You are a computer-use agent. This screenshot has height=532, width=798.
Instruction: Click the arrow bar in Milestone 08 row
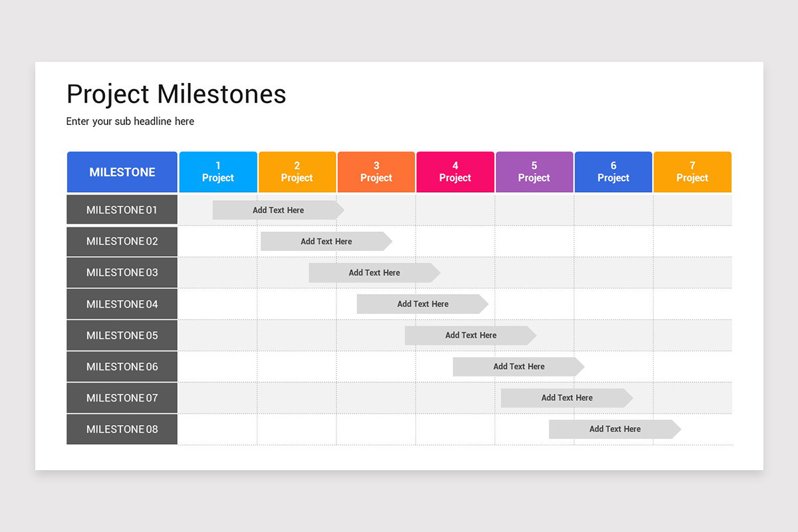coord(614,429)
